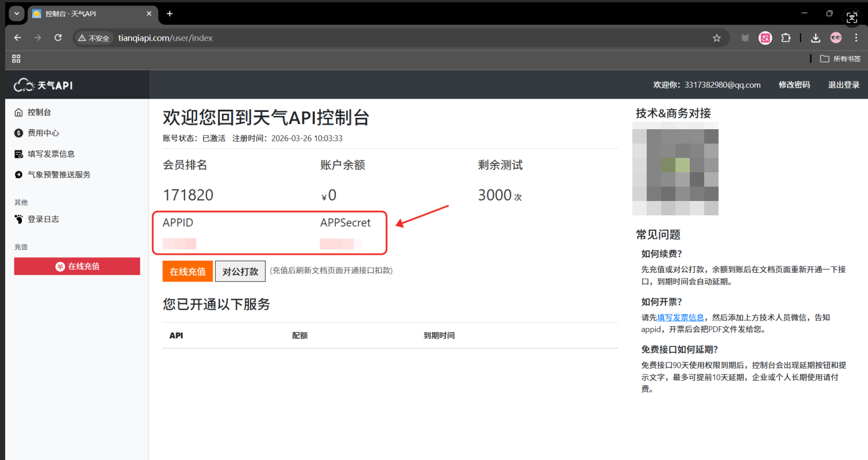The image size is (868, 460).
Task: Click the grey extension icon beside the star
Action: pos(745,38)
